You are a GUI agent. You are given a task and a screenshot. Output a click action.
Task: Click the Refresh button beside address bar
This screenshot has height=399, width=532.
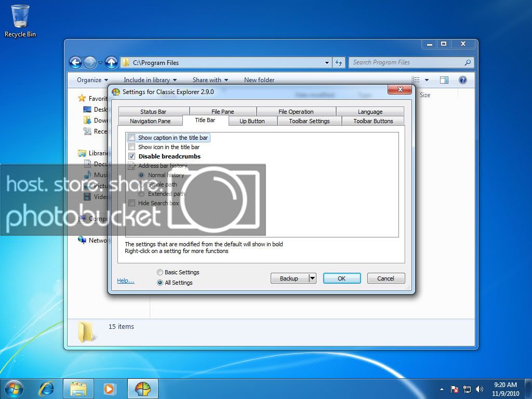(339, 62)
